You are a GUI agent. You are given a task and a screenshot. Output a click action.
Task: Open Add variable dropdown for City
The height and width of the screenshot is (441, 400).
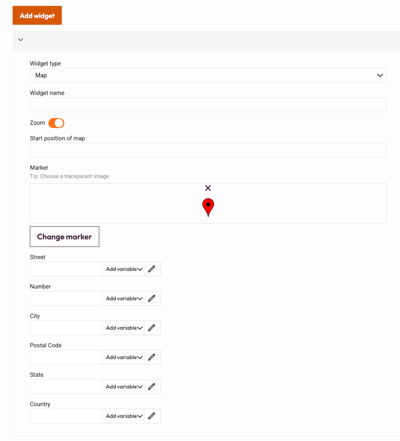click(123, 328)
